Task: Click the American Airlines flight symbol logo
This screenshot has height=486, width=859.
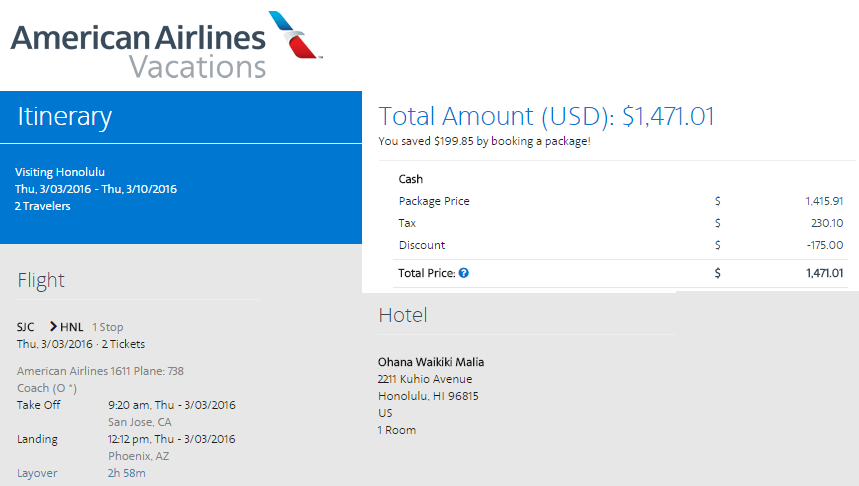Action: point(295,35)
